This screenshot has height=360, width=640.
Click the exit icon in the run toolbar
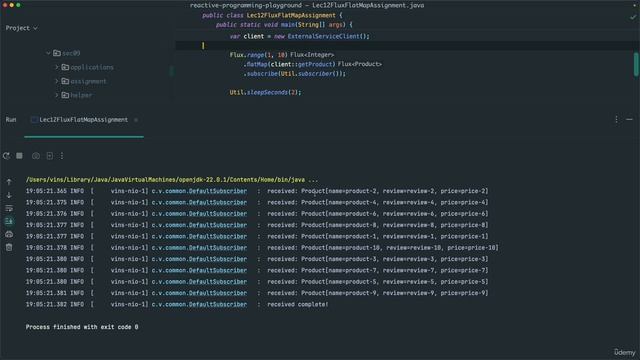(49, 156)
